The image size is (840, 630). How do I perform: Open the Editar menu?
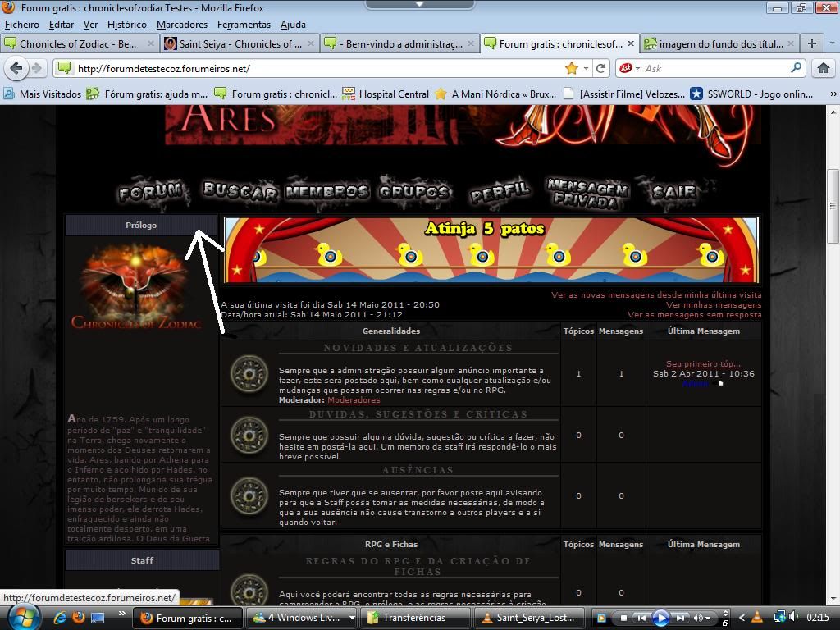[x=62, y=25]
